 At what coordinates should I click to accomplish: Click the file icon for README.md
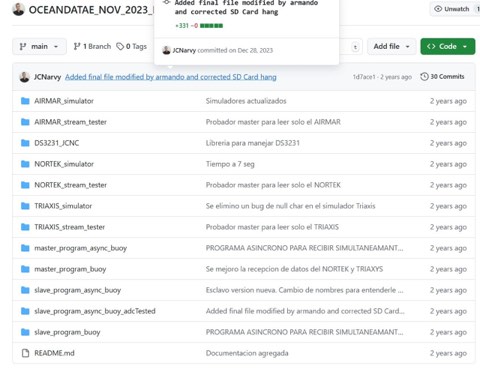25,353
